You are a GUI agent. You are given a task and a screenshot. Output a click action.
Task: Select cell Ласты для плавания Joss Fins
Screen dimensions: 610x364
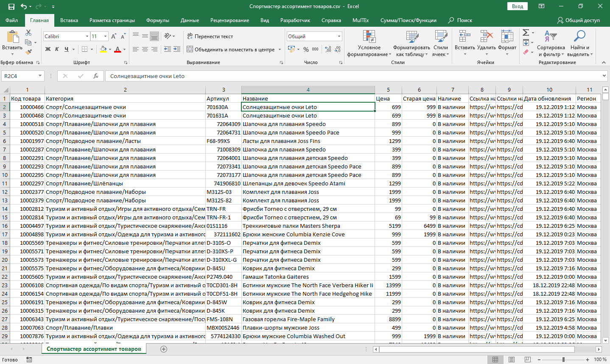click(308, 141)
